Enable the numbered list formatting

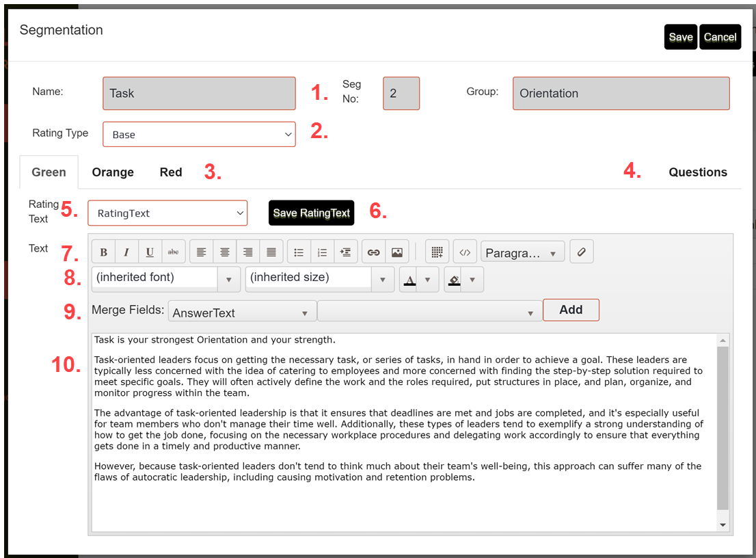click(322, 252)
